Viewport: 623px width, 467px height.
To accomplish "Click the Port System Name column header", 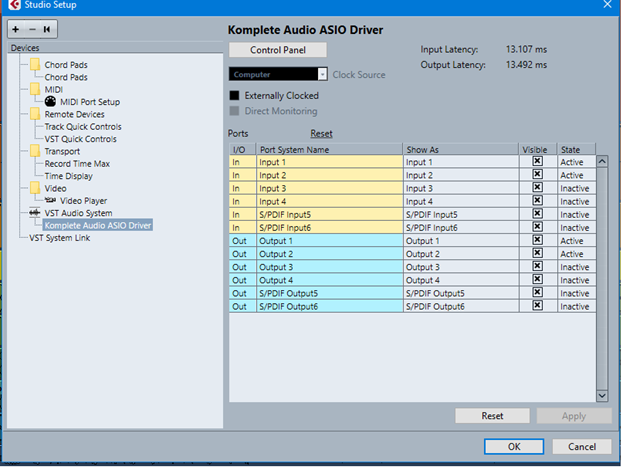I will coord(329,149).
